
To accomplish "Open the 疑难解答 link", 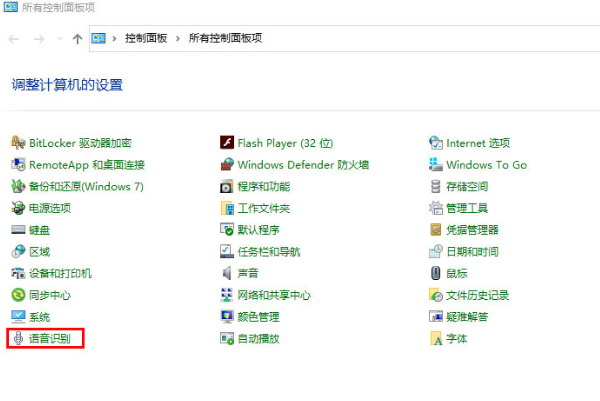I will [x=467, y=317].
